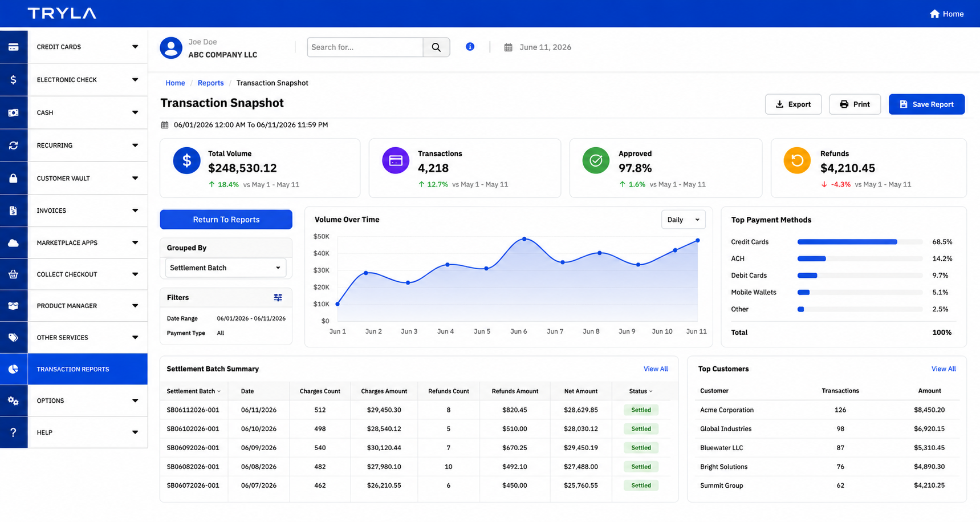Click View All in Top Customers
Screen dimensions: 980x522
coord(944,369)
